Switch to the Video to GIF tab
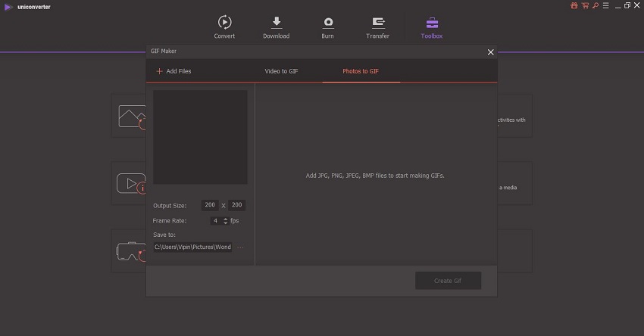This screenshot has height=336, width=644. coord(281,71)
